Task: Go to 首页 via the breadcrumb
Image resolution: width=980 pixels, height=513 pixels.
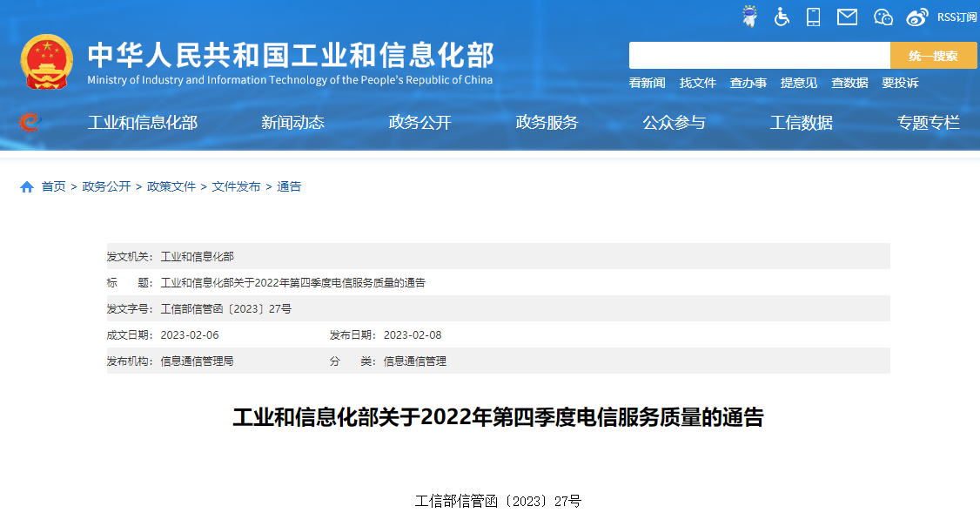Action: [54, 187]
